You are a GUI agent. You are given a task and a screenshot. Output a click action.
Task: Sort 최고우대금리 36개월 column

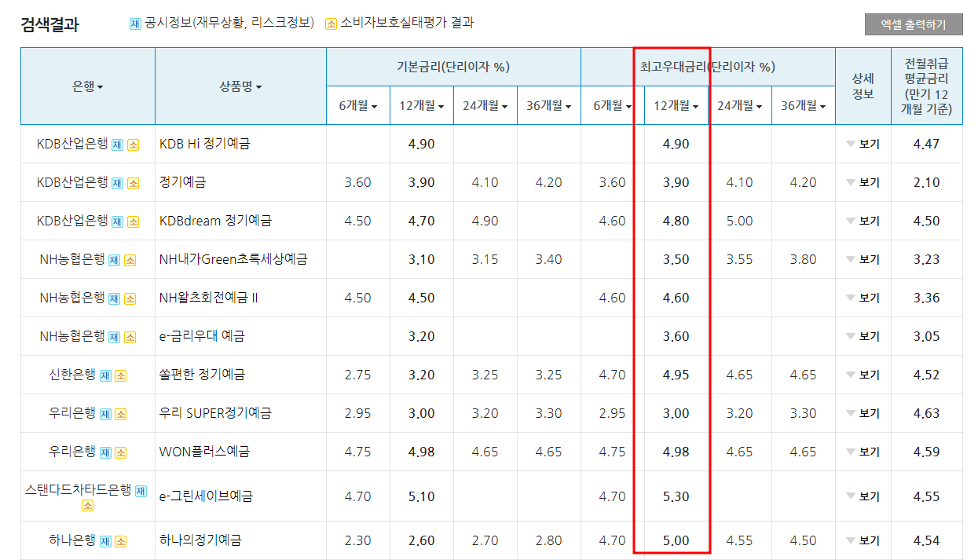click(x=804, y=105)
